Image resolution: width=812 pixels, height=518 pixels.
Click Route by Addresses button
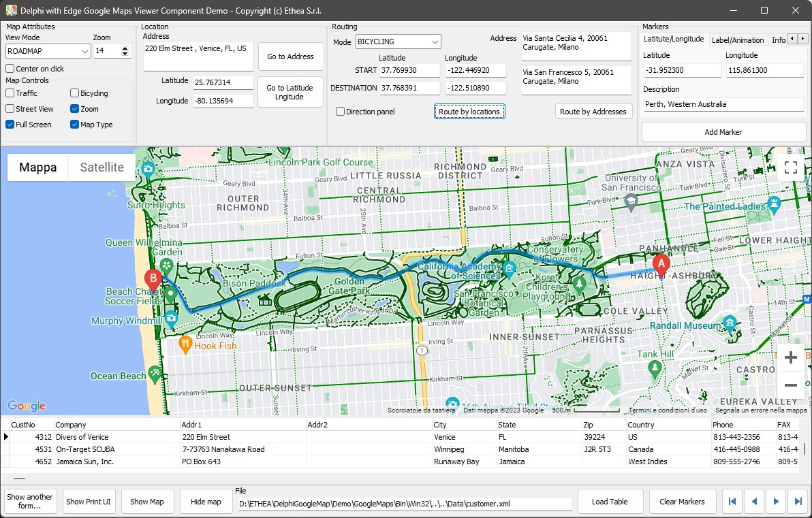click(593, 111)
